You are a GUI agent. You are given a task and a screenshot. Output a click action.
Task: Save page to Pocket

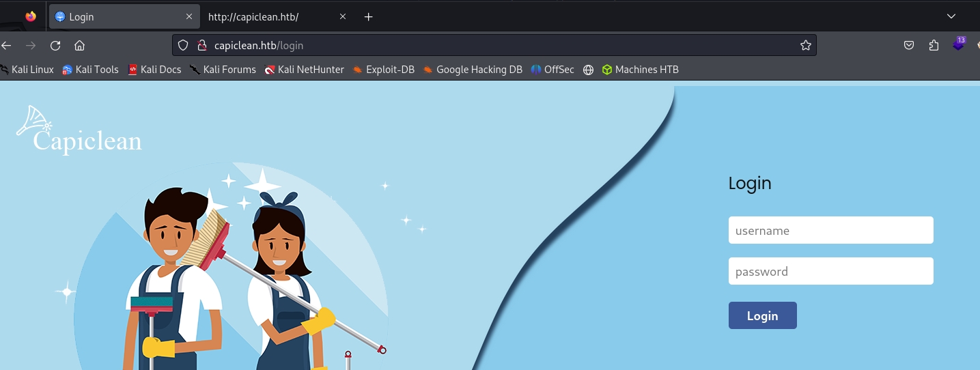click(909, 46)
